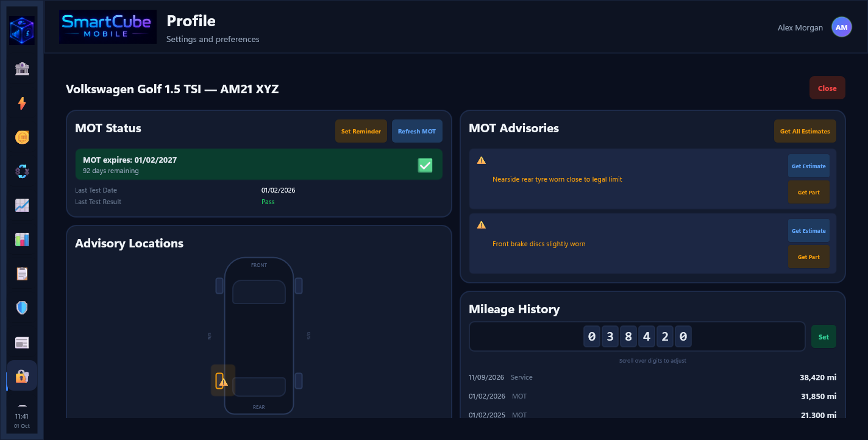Refresh the MOT status
The width and height of the screenshot is (868, 440).
point(417,131)
